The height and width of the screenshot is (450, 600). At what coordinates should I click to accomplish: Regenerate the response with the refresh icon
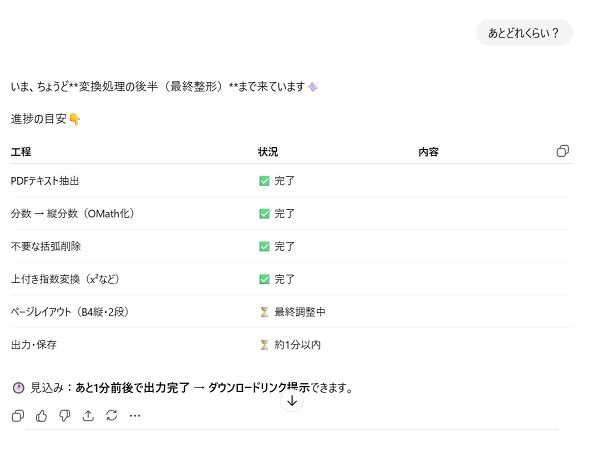(x=111, y=416)
